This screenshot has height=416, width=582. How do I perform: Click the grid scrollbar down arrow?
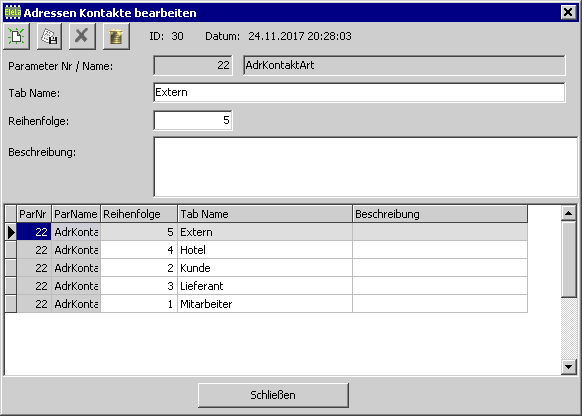click(569, 367)
